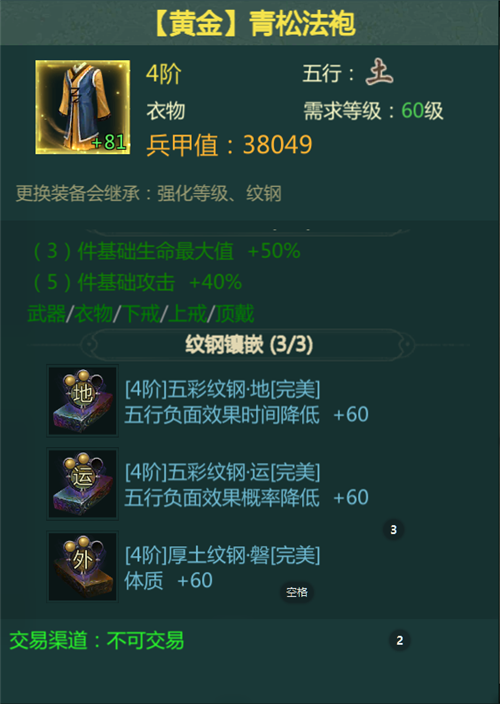Viewport: 500px width, 704px height.
Task: Click the 上戒 set piece link
Action: [x=188, y=313]
